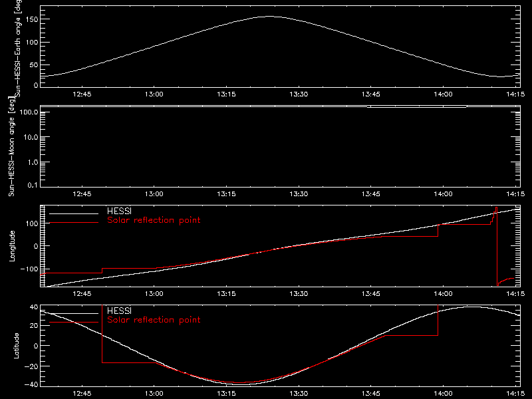The width and height of the screenshot is (532, 399).
Task: Click 14:00 time label under Latitude plot
Action: (443, 394)
